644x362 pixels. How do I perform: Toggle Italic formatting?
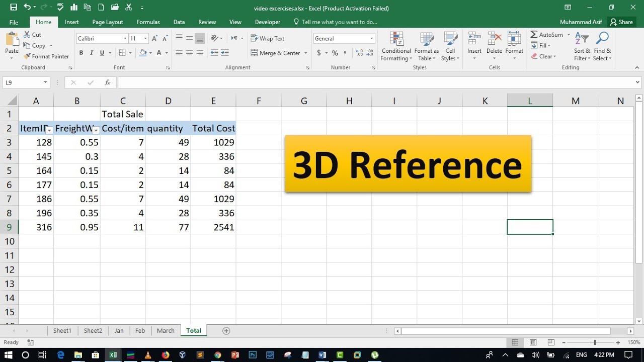[92, 53]
